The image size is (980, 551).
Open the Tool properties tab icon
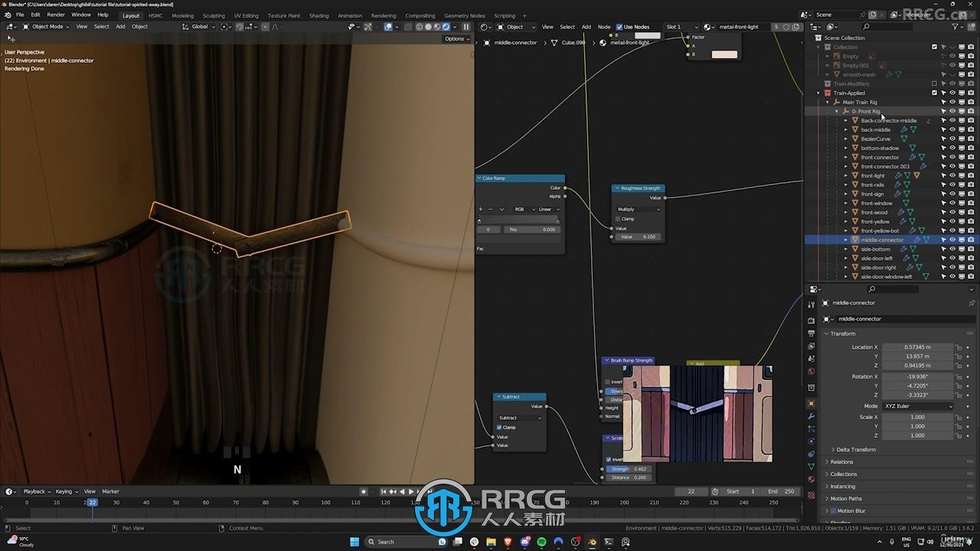[812, 305]
